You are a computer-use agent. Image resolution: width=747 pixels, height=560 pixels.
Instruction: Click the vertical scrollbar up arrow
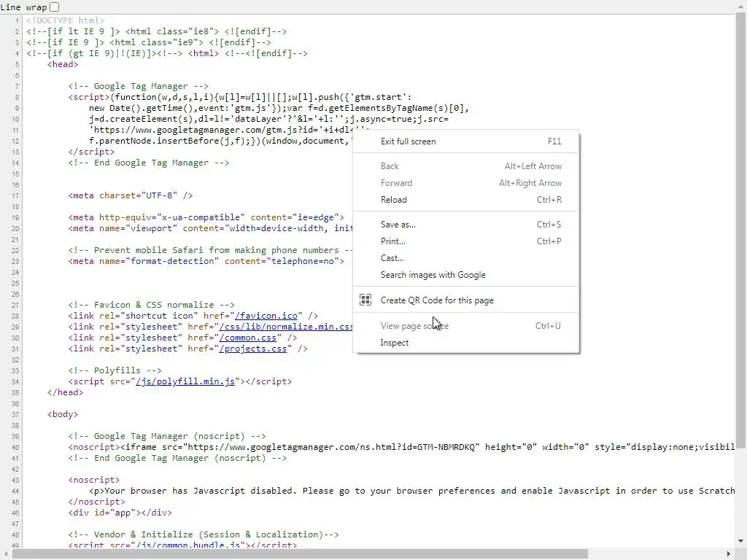click(x=741, y=7)
